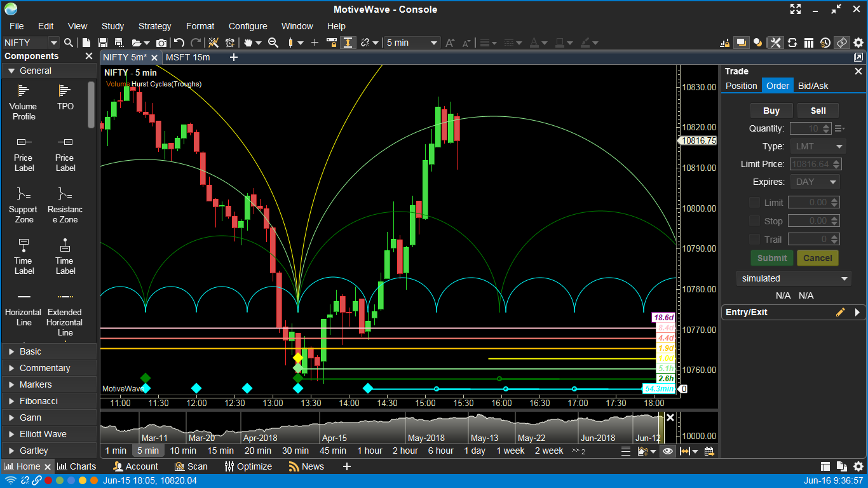This screenshot has height=488, width=868.
Task: Expand the Commentary section
Action: pos(48,368)
